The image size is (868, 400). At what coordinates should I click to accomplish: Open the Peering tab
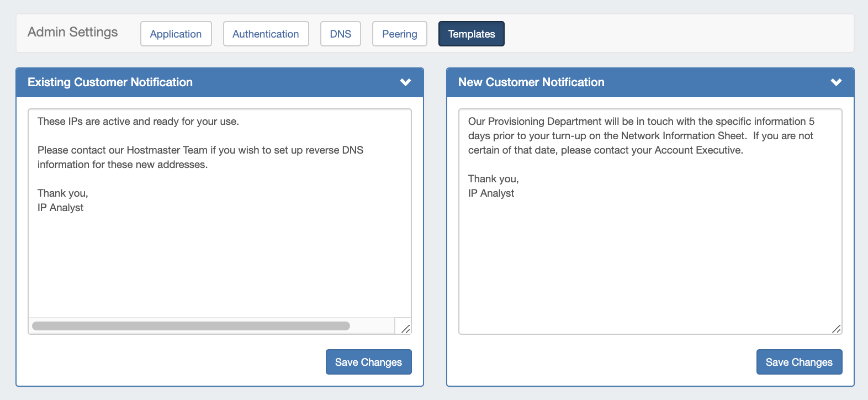[399, 34]
